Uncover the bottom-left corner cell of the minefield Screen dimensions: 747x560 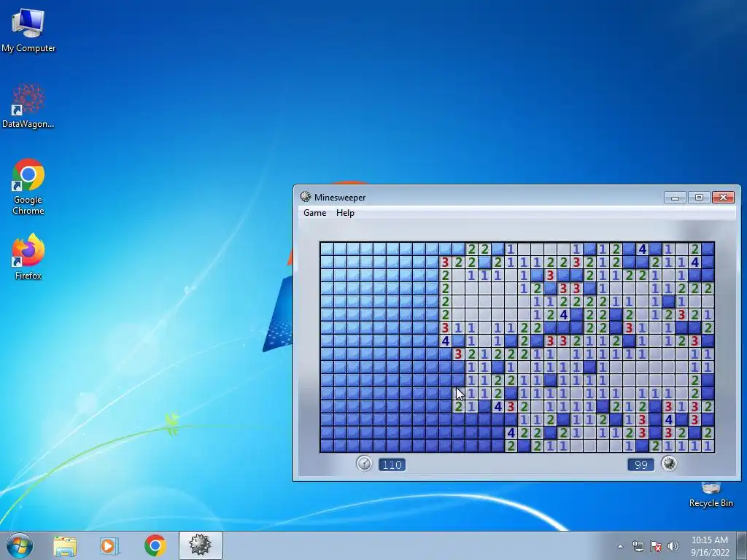tap(327, 446)
